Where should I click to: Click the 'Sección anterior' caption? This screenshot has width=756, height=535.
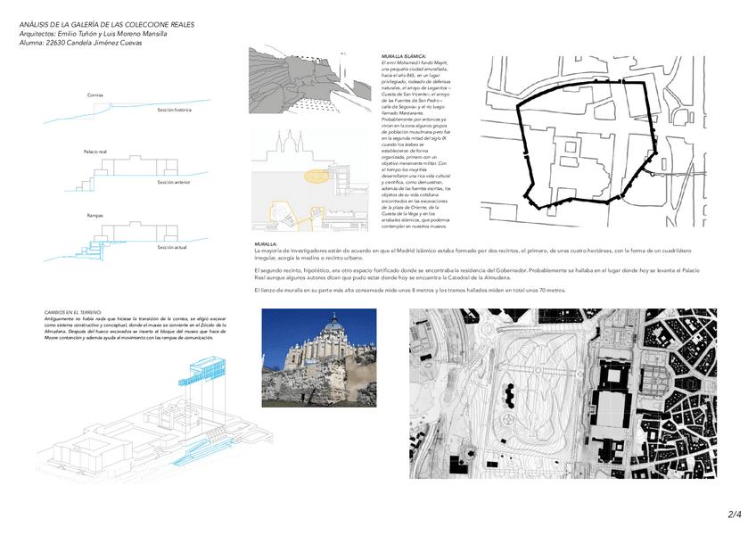(173, 182)
